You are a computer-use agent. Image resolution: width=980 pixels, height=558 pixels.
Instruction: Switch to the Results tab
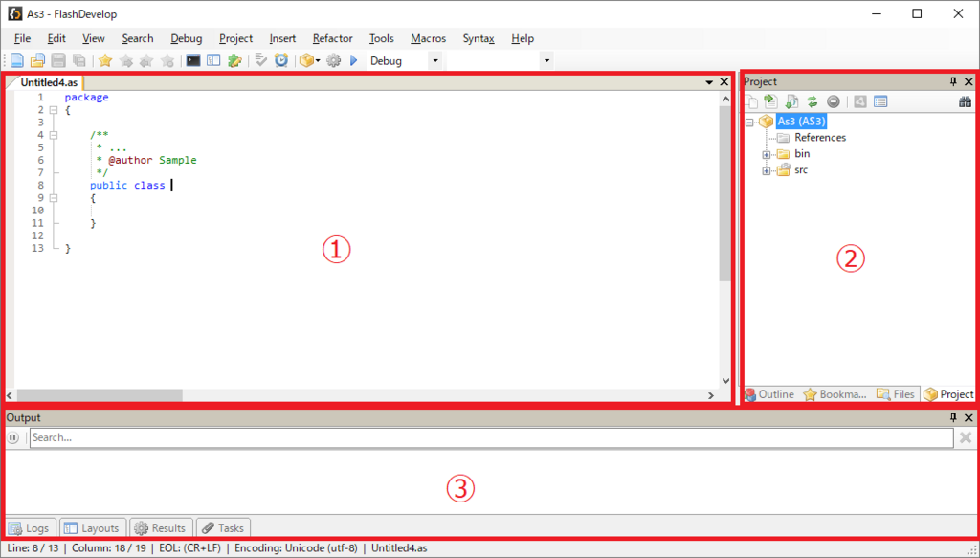pyautogui.click(x=161, y=528)
